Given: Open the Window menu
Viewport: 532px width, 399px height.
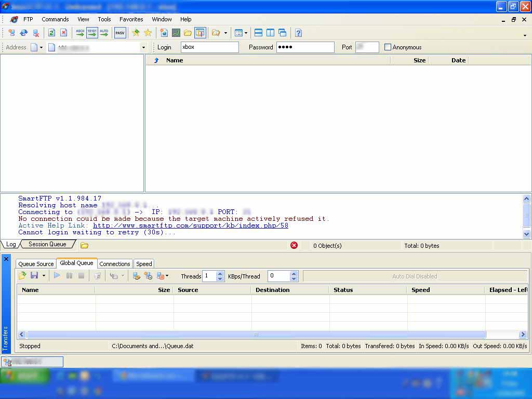Looking at the screenshot, I should [162, 19].
